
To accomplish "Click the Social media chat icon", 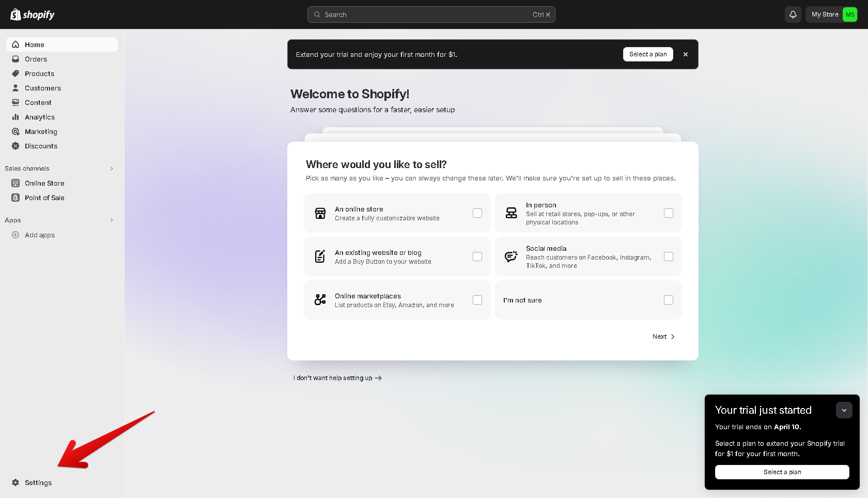I will click(512, 256).
